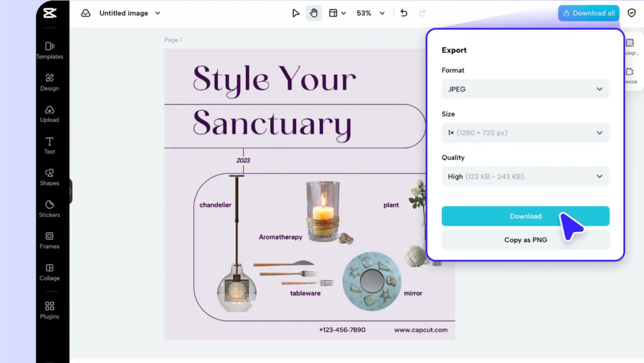
Task: Select the plant label on canvas
Action: [x=391, y=205]
